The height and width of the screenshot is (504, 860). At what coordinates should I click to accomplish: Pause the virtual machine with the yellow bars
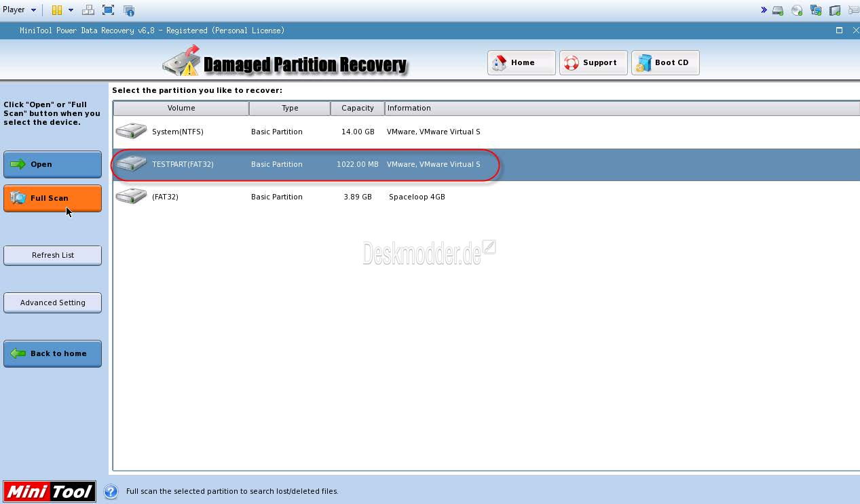pos(57,10)
